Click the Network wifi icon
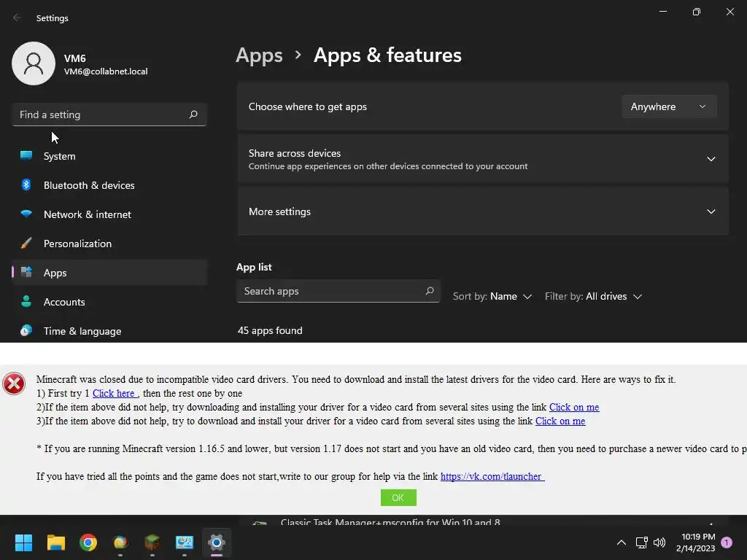This screenshot has height=560, width=747. [26, 214]
